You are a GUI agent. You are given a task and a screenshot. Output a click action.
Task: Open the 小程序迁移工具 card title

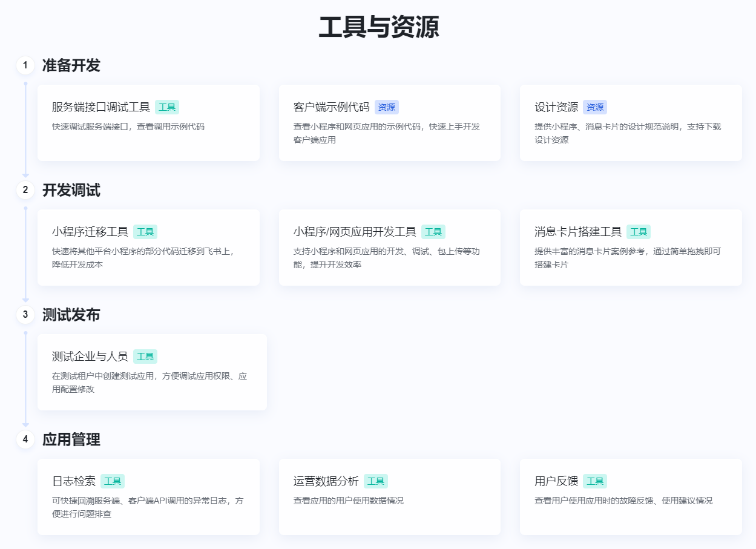[x=90, y=232]
